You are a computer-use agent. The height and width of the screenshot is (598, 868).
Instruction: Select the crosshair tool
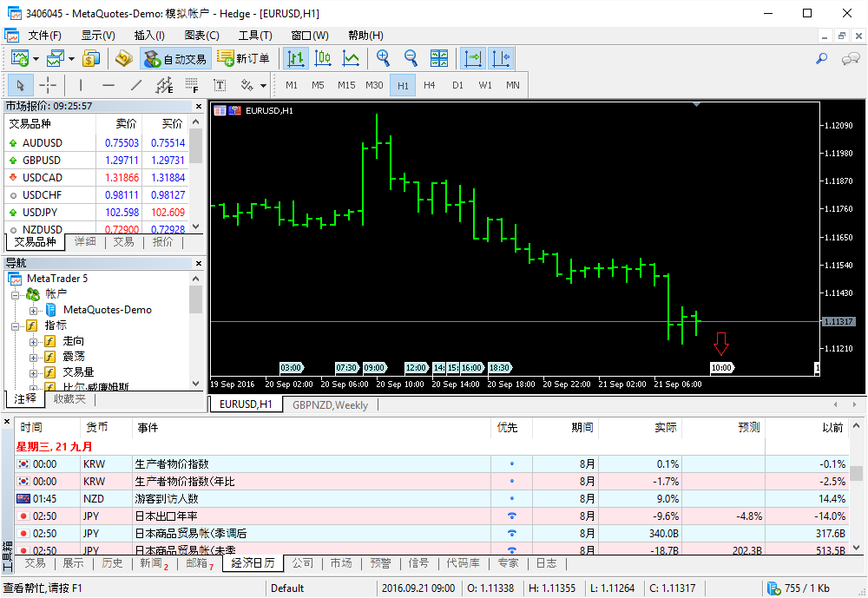pos(48,85)
